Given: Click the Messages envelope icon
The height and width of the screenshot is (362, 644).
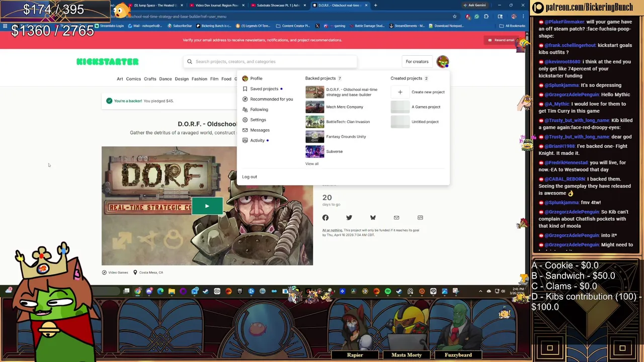Looking at the screenshot, I should click(x=245, y=130).
